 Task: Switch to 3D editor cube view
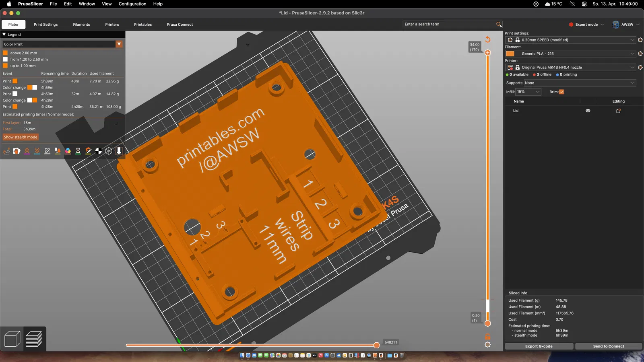coord(12,339)
